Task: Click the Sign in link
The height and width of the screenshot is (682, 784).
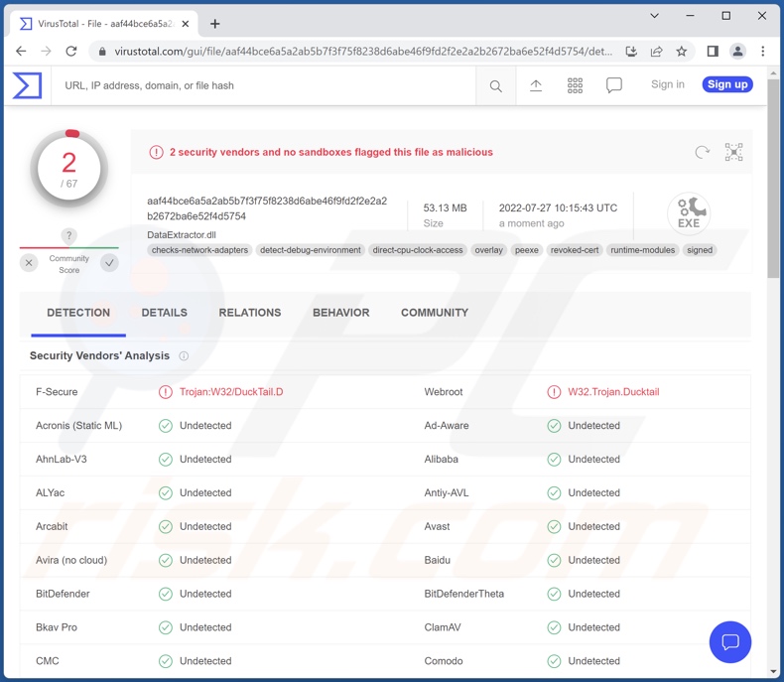Action: coord(668,84)
